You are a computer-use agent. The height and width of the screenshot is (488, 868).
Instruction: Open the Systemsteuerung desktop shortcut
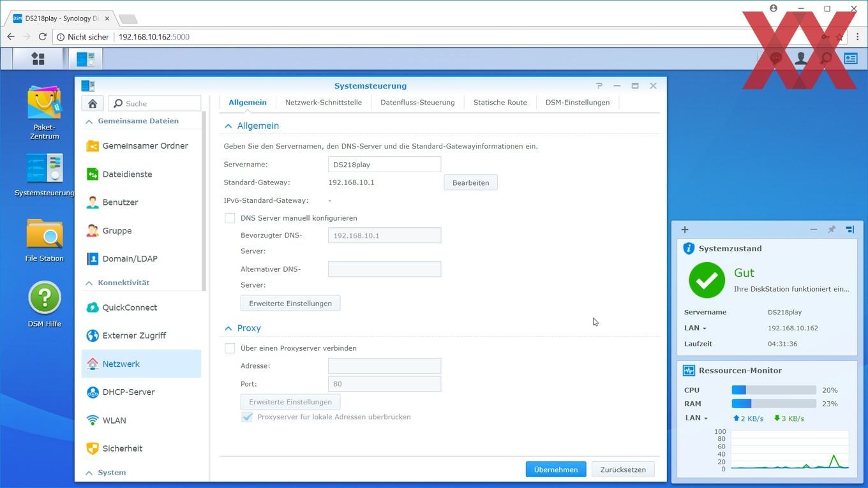coord(45,175)
